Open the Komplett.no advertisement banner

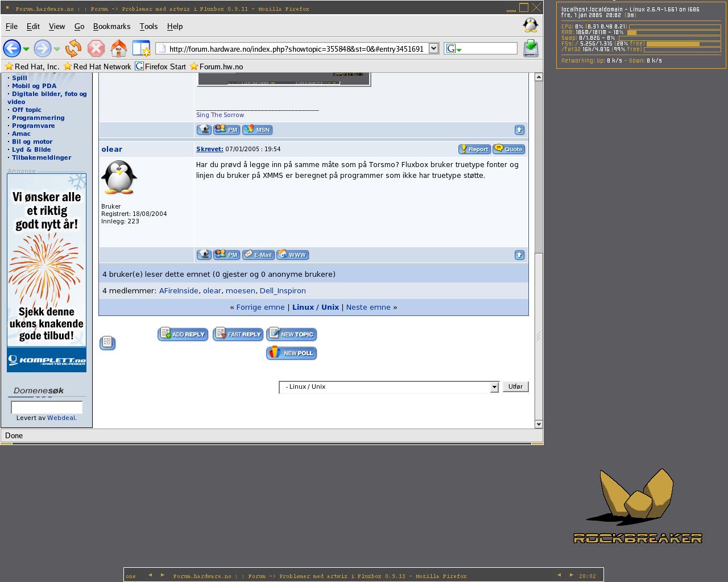(47, 273)
